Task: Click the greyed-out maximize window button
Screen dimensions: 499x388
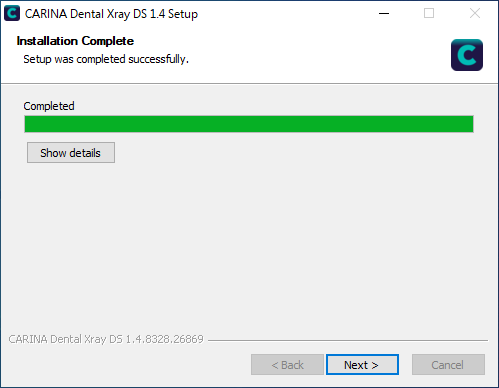Action: 429,14
